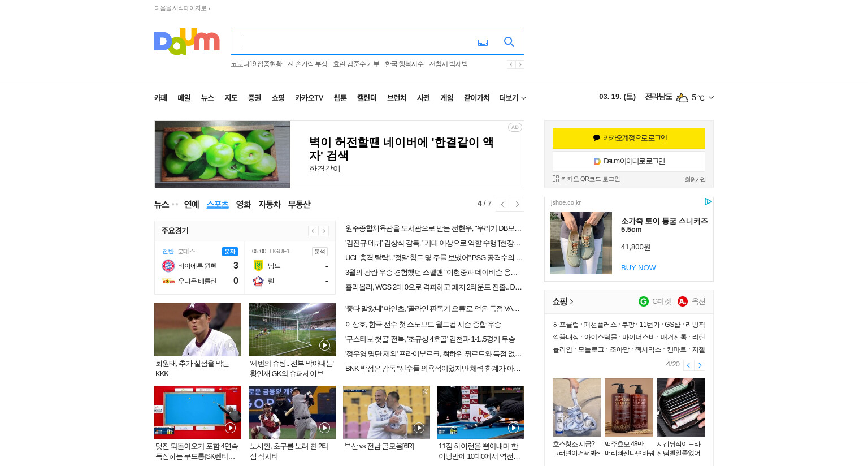Show next trending search terms
868x466 pixels.
coord(520,64)
